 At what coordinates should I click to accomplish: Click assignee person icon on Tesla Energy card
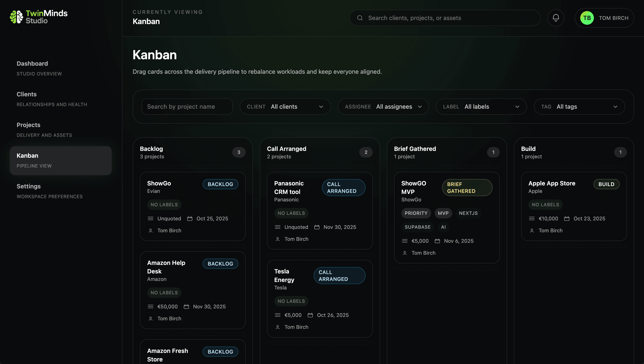click(277, 327)
